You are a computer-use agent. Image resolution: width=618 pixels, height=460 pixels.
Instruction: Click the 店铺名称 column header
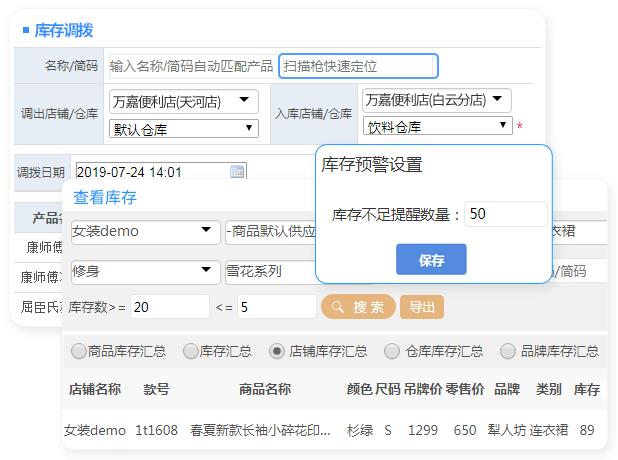tap(95, 389)
